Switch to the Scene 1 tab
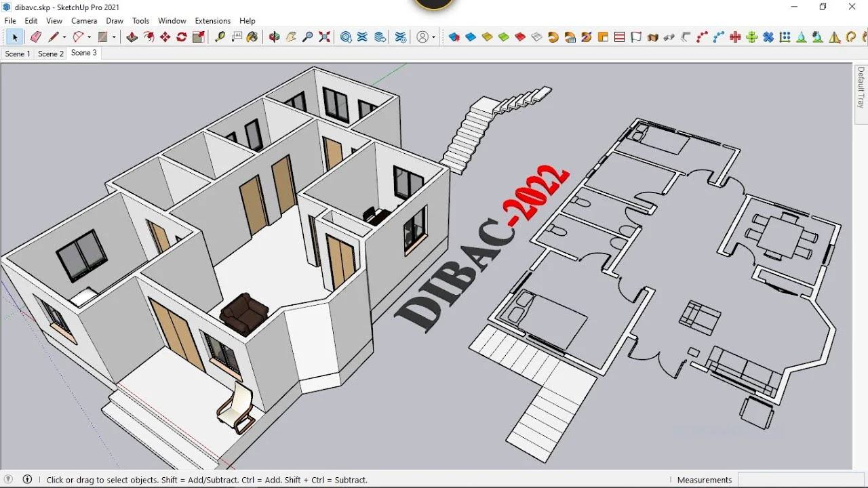The width and height of the screenshot is (868, 488). tap(17, 54)
